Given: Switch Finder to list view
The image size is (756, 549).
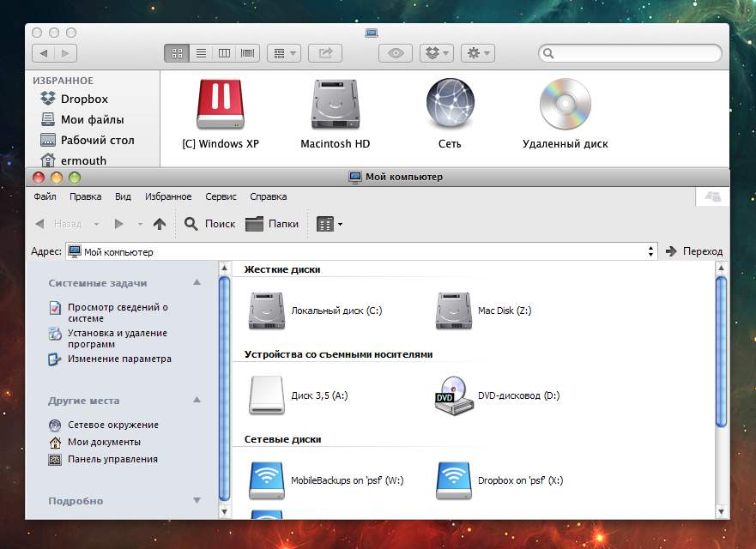Looking at the screenshot, I should click(x=201, y=53).
